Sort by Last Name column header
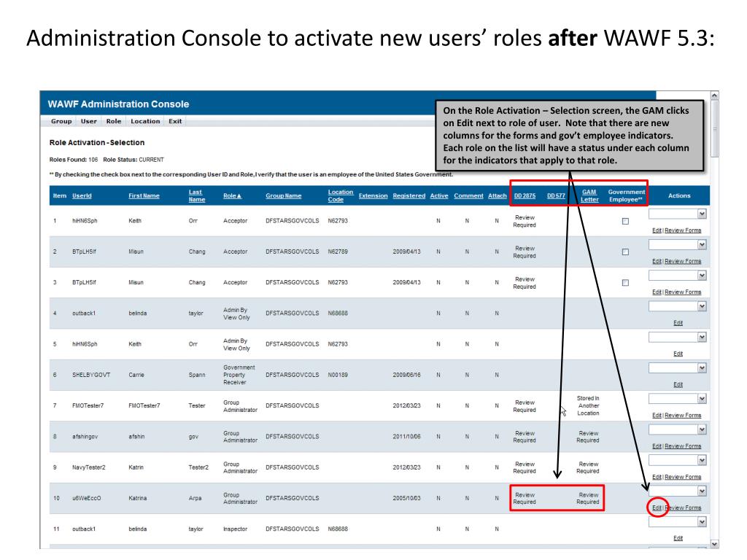The width and height of the screenshot is (747, 560). point(196,195)
